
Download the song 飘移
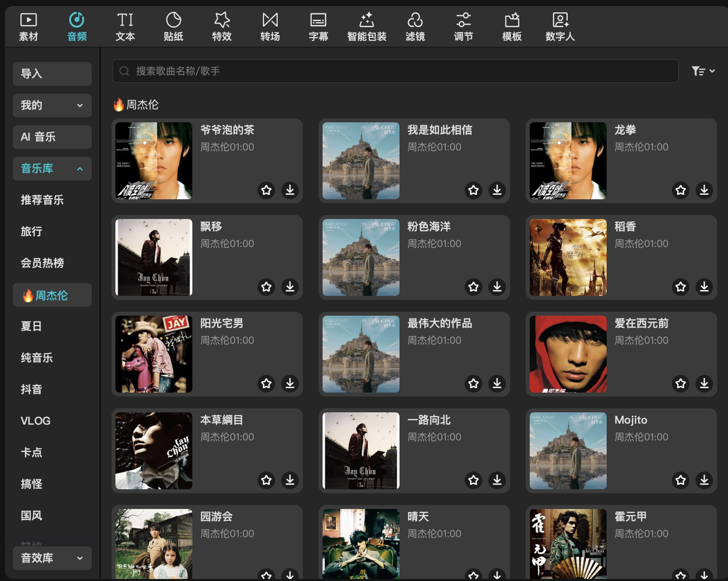coord(290,287)
